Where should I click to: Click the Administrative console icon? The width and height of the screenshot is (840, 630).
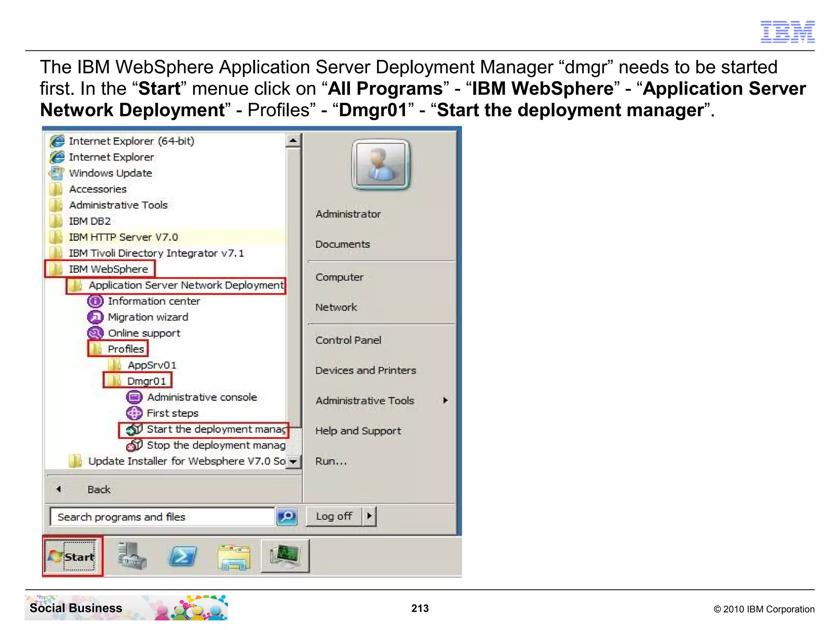coord(134,397)
